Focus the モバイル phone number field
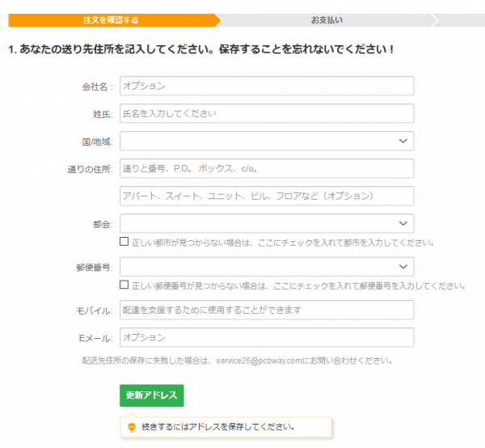Screen dimensions: 485x448 coord(267,310)
